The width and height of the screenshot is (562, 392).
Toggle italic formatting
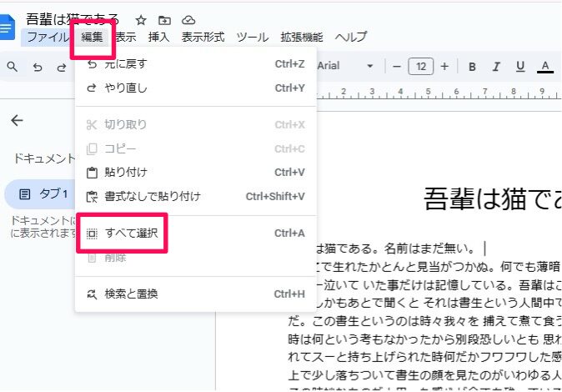tap(496, 67)
